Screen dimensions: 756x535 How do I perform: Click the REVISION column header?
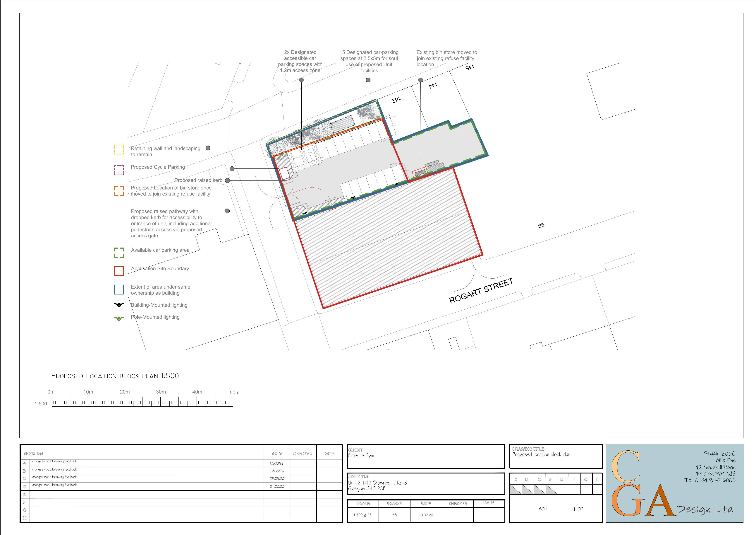tap(33, 454)
